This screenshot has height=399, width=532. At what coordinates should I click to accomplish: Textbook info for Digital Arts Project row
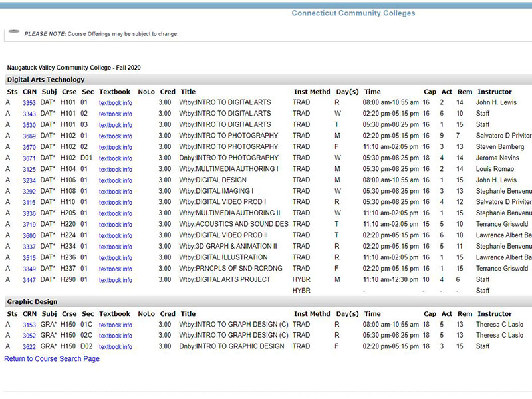pos(116,280)
